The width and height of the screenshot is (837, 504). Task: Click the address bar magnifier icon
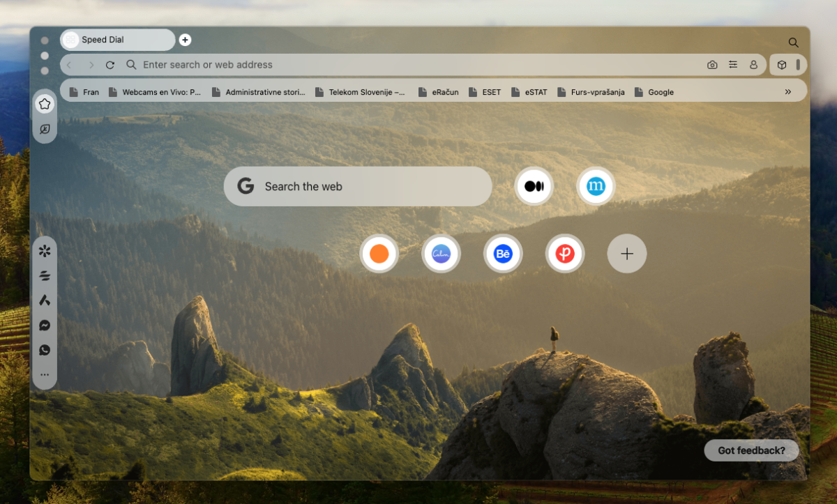(x=131, y=65)
